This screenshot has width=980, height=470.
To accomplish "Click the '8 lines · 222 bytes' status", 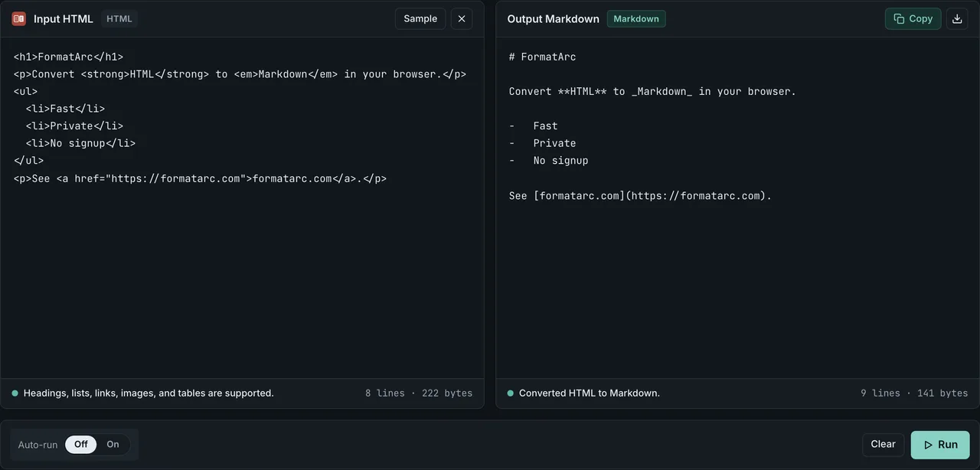I will coord(419,393).
